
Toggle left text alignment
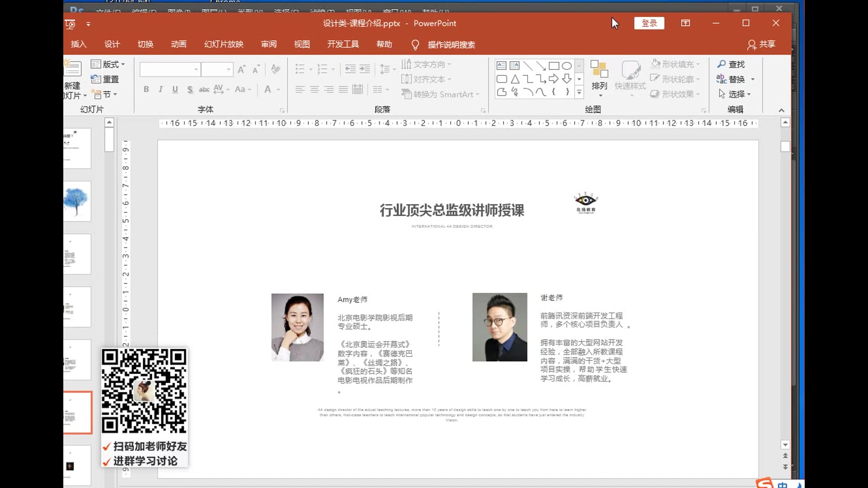click(300, 89)
